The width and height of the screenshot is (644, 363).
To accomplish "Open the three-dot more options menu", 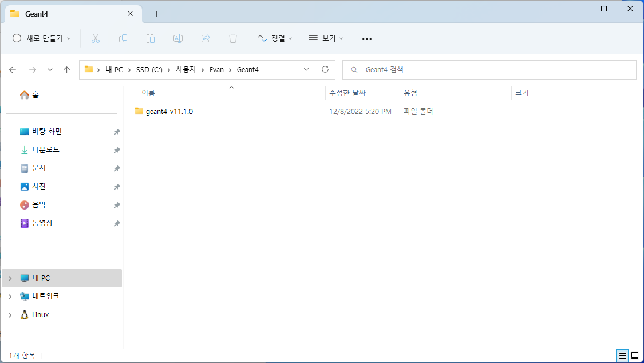I will pyautogui.click(x=367, y=38).
